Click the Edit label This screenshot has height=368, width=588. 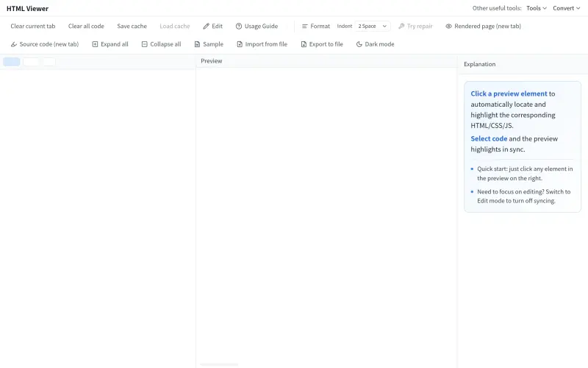pos(217,26)
